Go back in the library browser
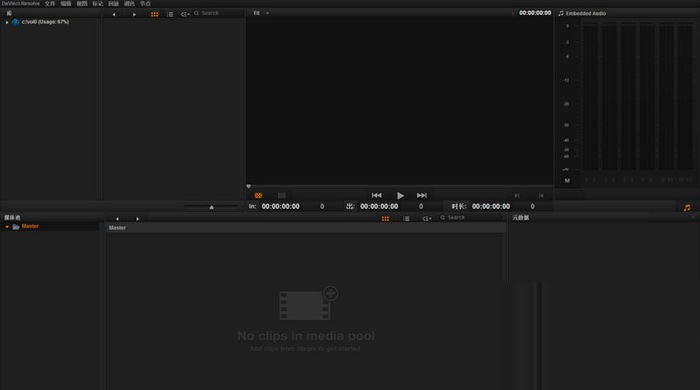The height and width of the screenshot is (390, 700). pos(114,14)
